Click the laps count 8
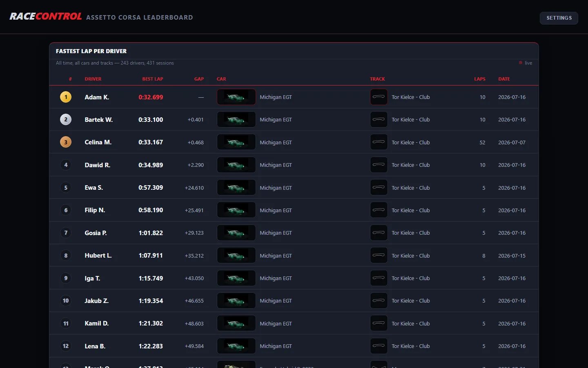Image resolution: width=588 pixels, height=368 pixels. click(484, 256)
